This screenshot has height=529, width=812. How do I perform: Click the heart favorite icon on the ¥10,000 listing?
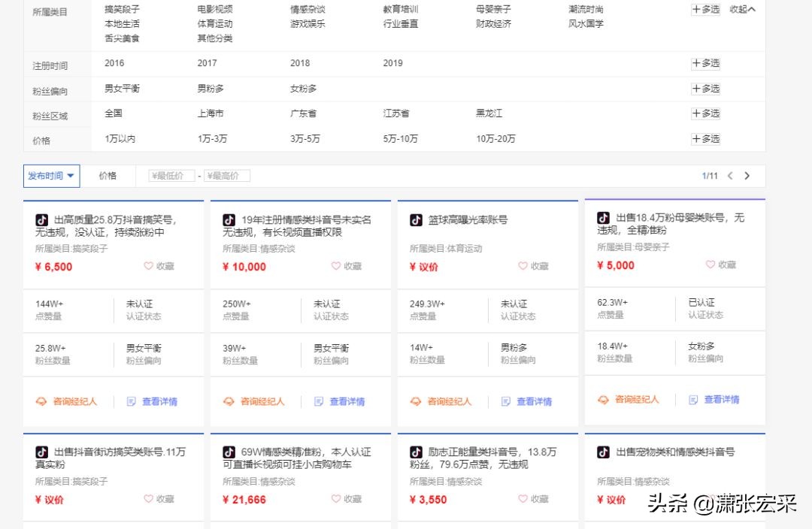click(x=335, y=265)
